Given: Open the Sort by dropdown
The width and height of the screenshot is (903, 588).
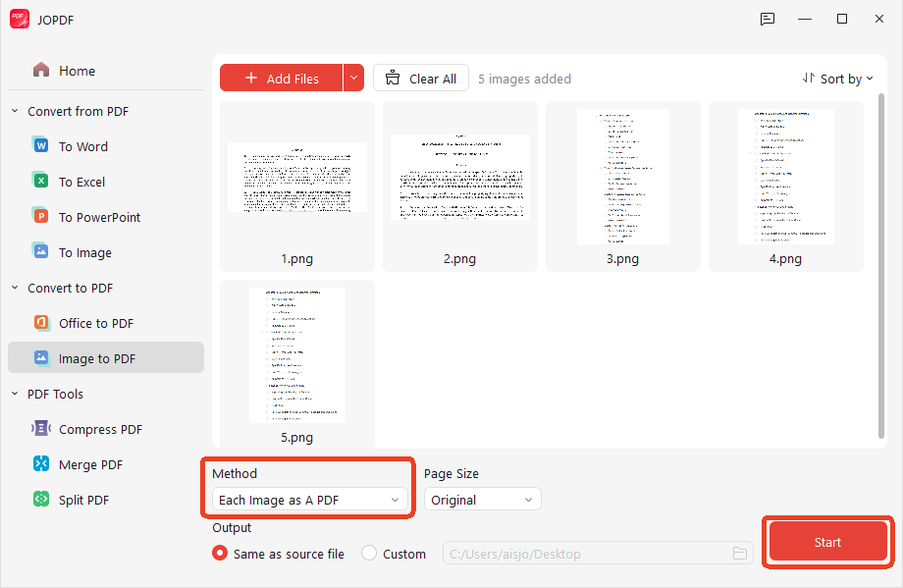Looking at the screenshot, I should (x=838, y=79).
